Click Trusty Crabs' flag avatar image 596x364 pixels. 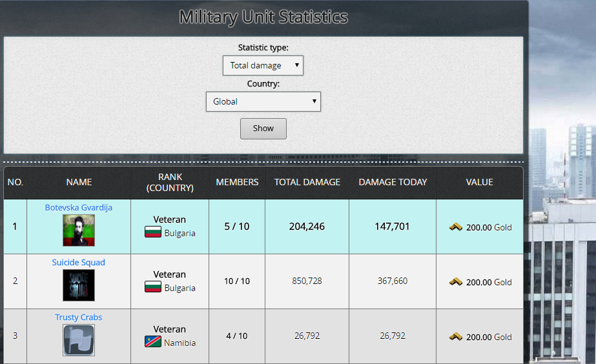point(79,340)
